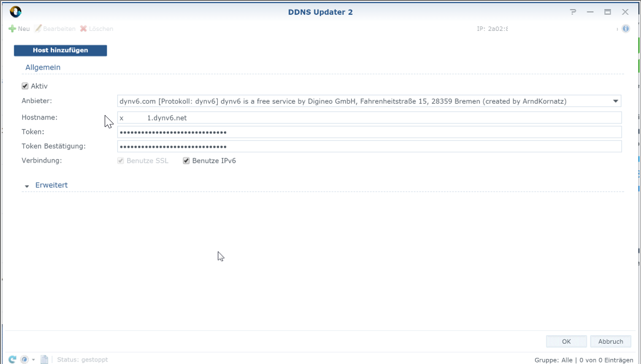Close the DDNS Updater window
The image size is (641, 364).
pyautogui.click(x=625, y=12)
